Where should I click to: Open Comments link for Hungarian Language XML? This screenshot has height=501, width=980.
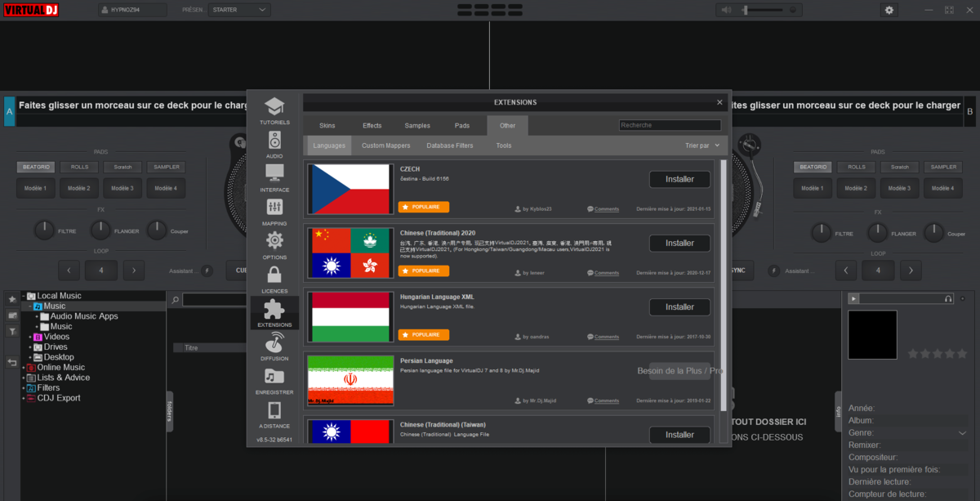pos(606,337)
